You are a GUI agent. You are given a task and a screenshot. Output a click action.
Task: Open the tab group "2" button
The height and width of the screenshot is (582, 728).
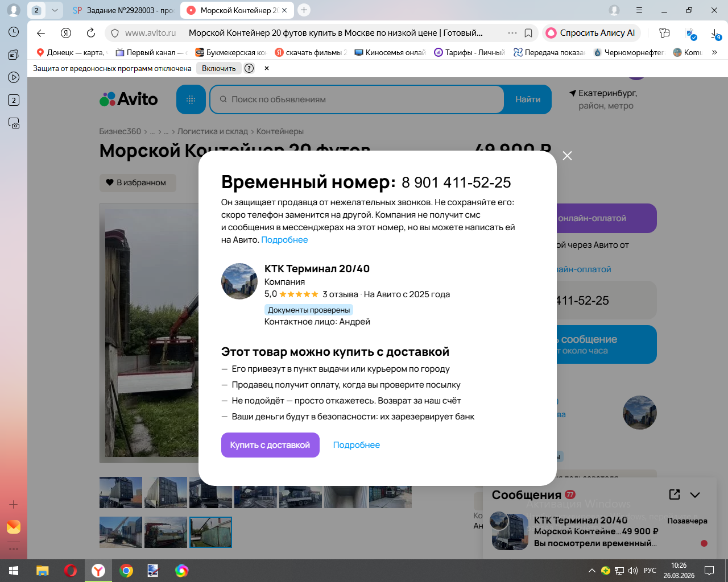[36, 10]
